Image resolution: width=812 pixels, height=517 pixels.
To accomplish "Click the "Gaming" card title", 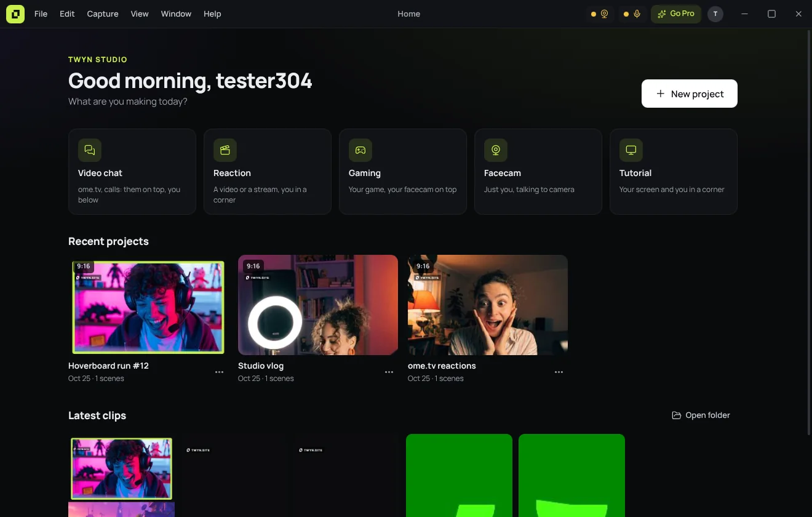I will click(365, 173).
